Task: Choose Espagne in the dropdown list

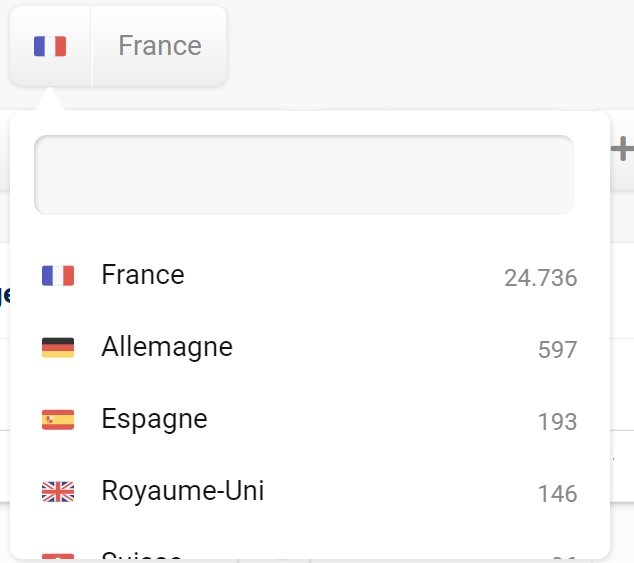Action: [x=309, y=419]
